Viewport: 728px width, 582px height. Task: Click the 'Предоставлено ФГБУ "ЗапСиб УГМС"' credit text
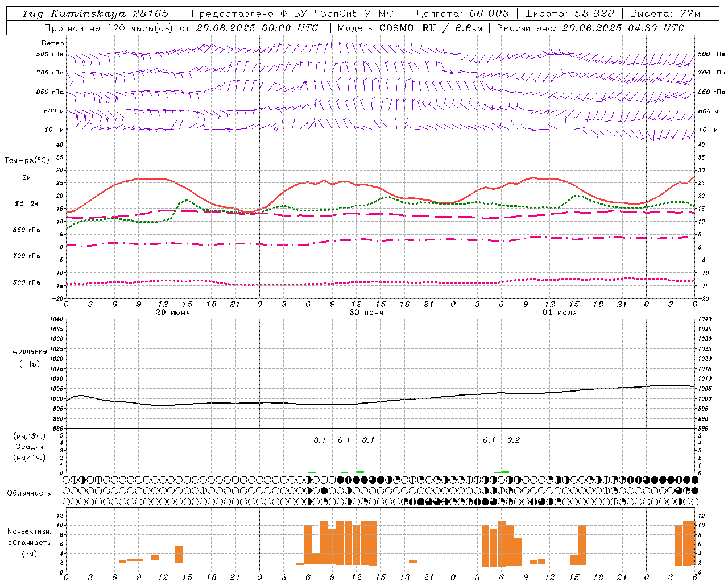(x=295, y=14)
